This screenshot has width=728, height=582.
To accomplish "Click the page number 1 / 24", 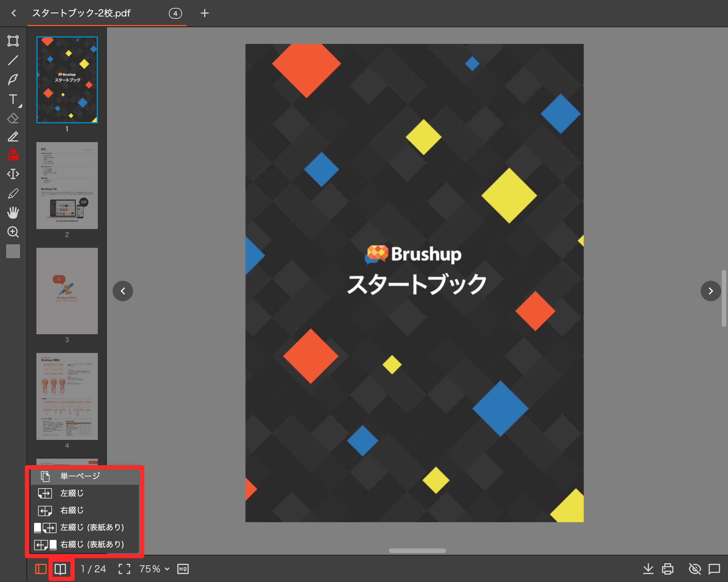I will point(94,569).
